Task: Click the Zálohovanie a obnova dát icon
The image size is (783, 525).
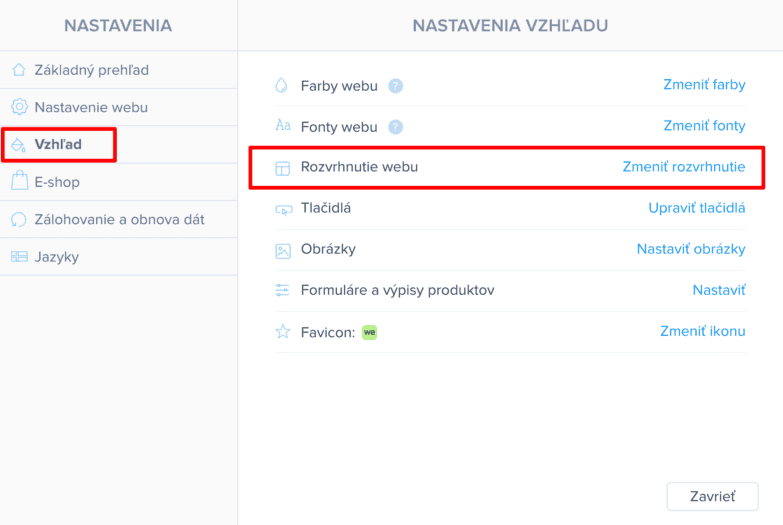Action: (x=19, y=219)
